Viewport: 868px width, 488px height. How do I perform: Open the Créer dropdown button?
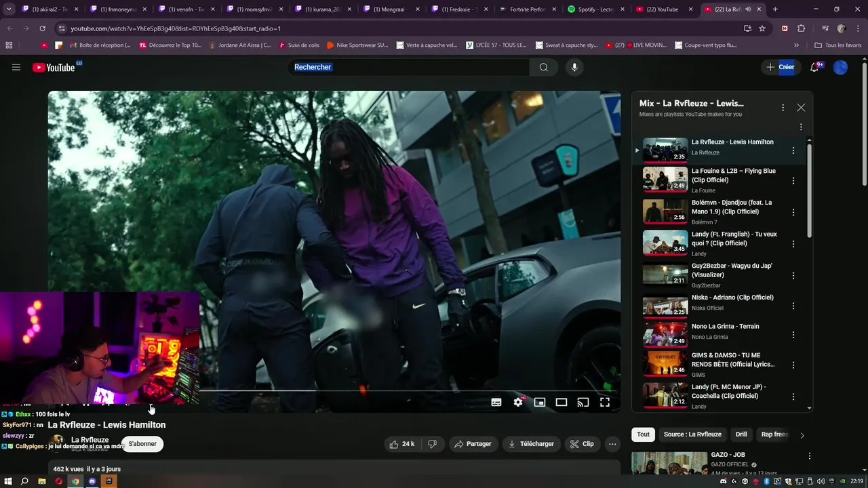779,67
